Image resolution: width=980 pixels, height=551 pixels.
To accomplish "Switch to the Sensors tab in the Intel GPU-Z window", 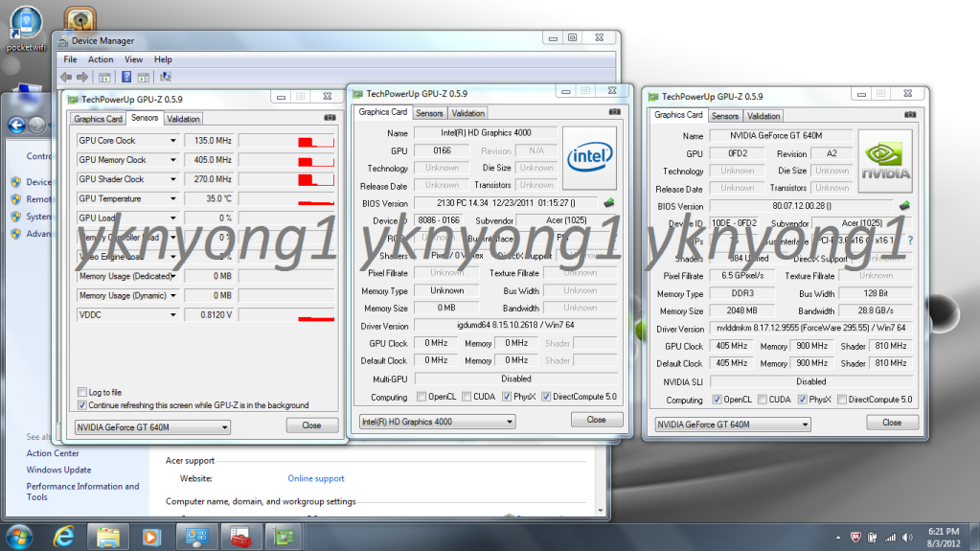I will [x=429, y=113].
